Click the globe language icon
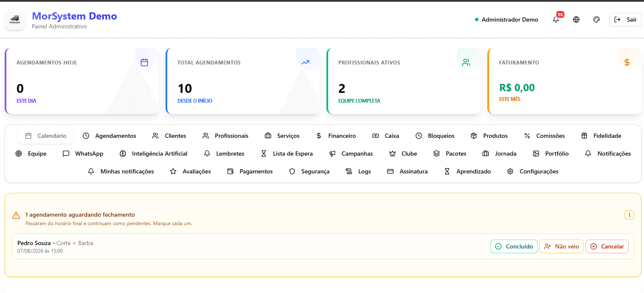This screenshot has width=644, height=293. pyautogui.click(x=576, y=20)
